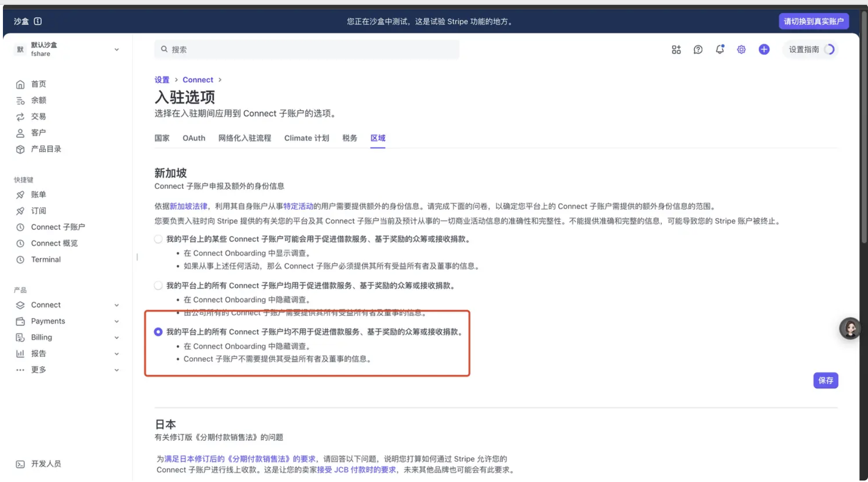Click the 订阅 pin icon
The height and width of the screenshot is (482, 868).
click(x=20, y=211)
